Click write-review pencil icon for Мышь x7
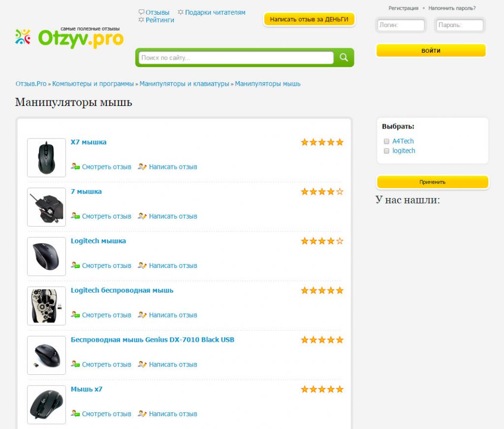This screenshot has width=504, height=429. point(142,414)
